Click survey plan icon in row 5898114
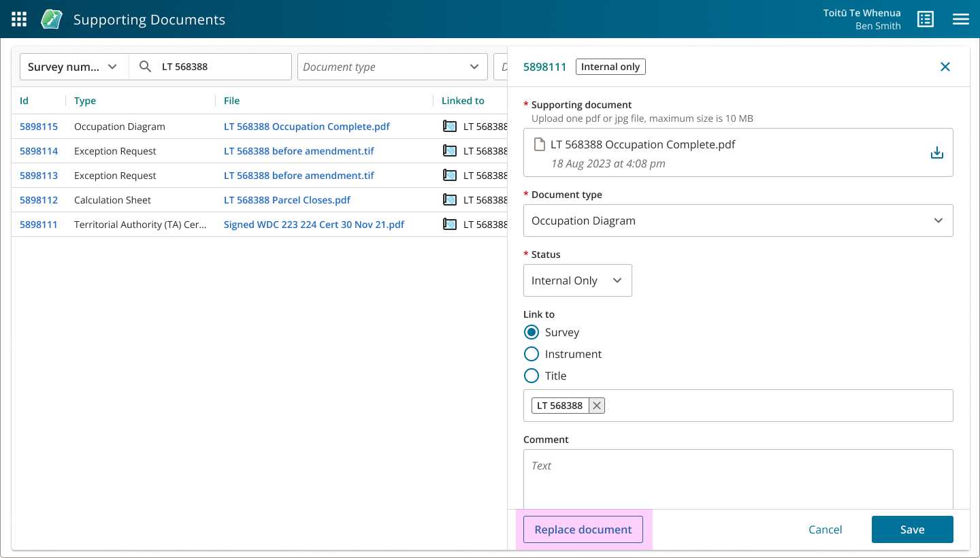 (x=450, y=151)
